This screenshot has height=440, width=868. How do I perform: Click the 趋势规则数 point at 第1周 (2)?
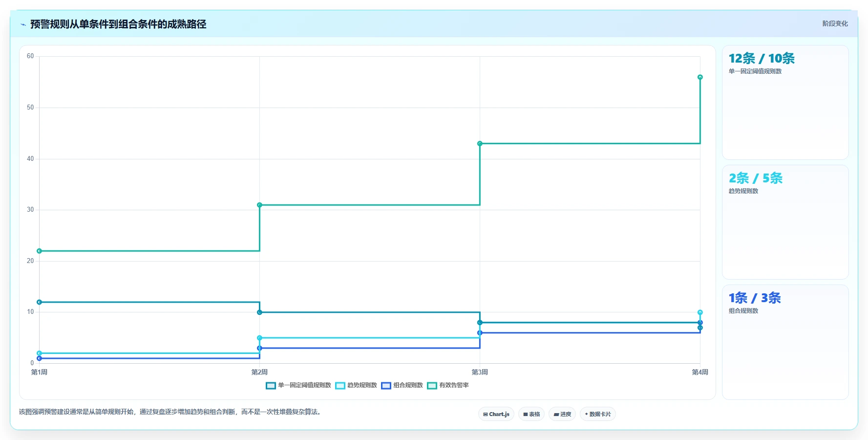click(40, 353)
